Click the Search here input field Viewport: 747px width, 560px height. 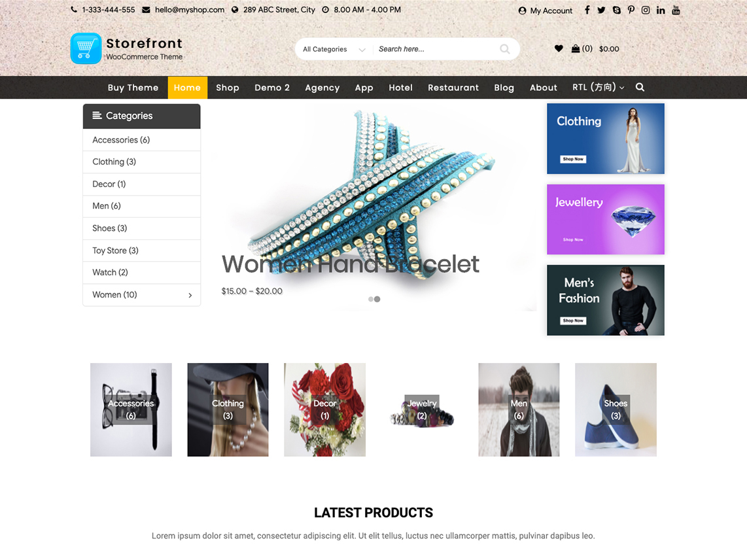436,49
